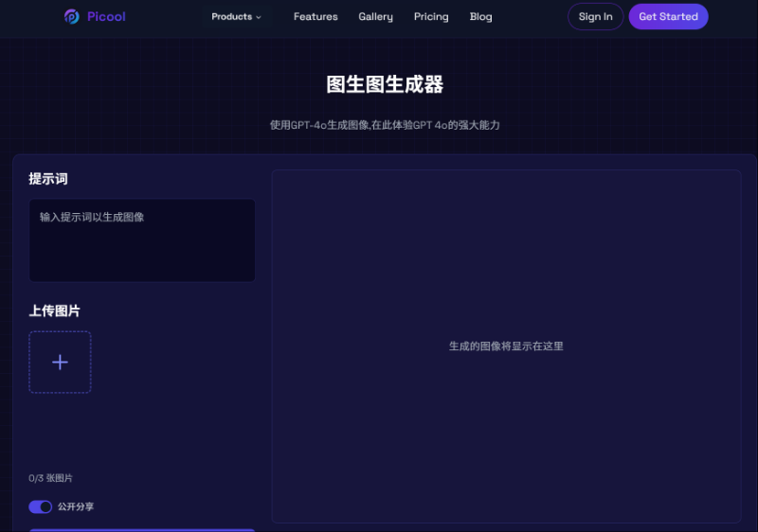Click the Sign In button
This screenshot has width=758, height=532.
(596, 16)
